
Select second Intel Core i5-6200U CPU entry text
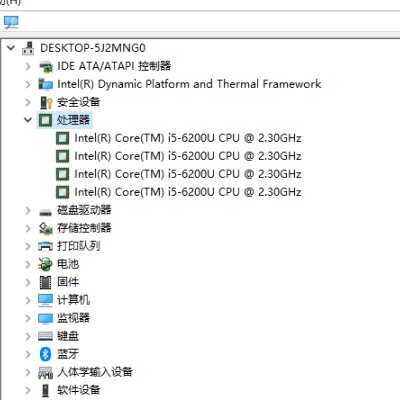tap(188, 156)
